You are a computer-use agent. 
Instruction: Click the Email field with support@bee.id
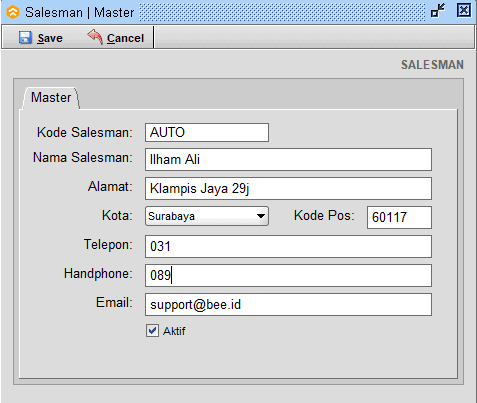[x=288, y=305]
